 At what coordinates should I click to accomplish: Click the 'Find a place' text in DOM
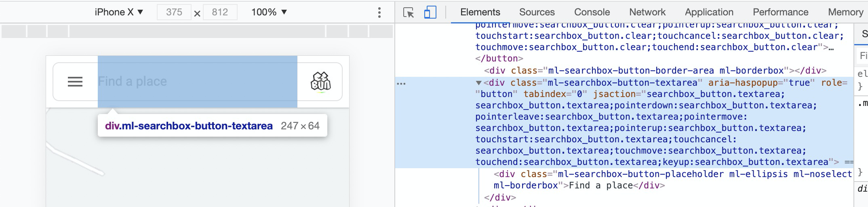point(601,186)
